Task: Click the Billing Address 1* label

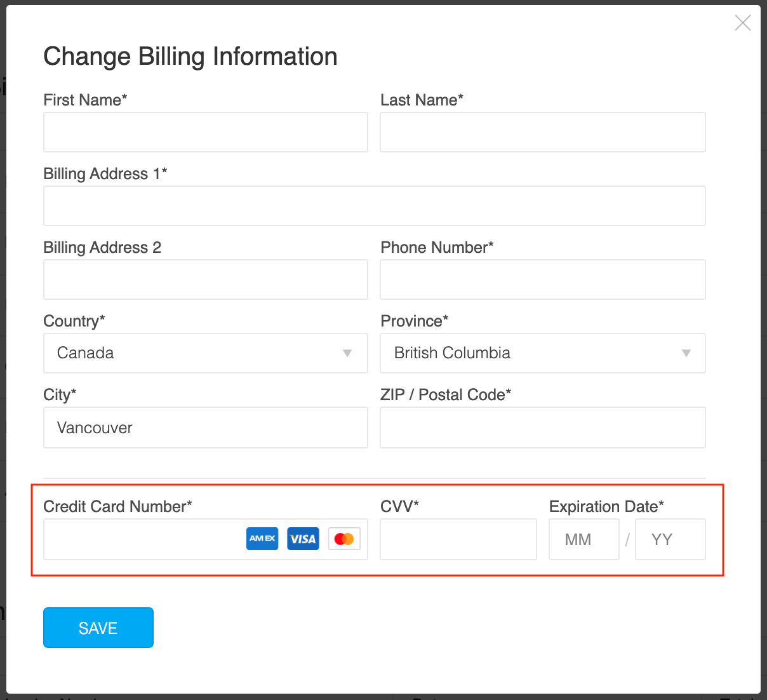Action: [x=105, y=173]
